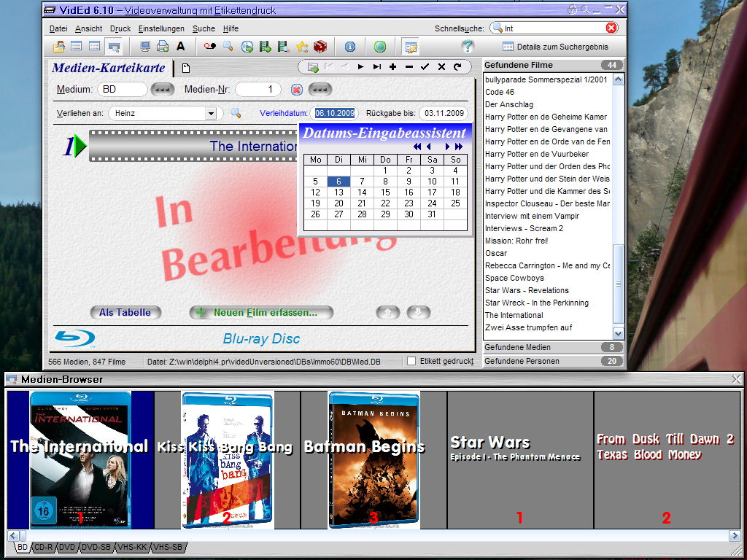
Task: Click the filmstrip with magnifier icon
Action: (284, 47)
